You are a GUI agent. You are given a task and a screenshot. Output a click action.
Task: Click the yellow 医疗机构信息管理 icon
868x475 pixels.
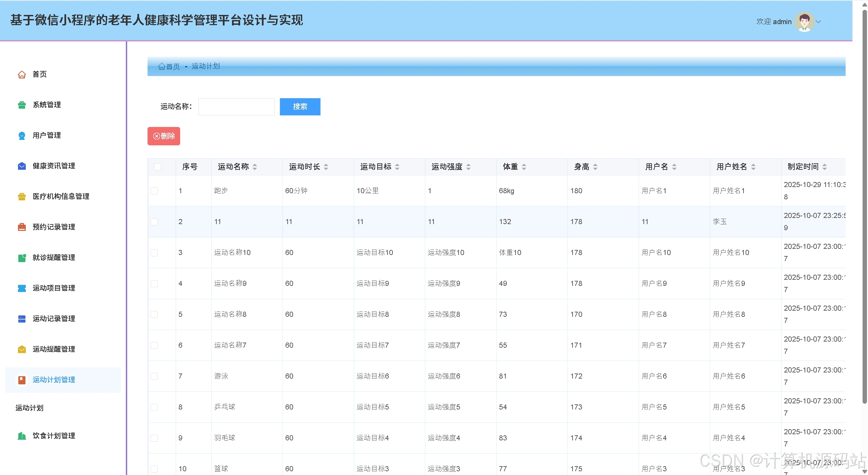click(x=22, y=197)
